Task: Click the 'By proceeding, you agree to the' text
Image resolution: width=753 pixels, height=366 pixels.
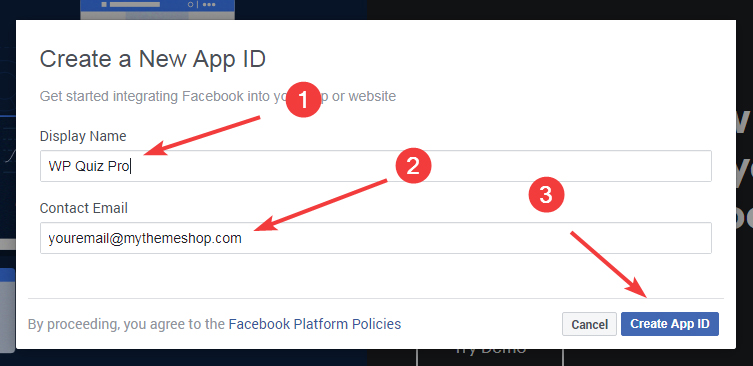Action: [x=126, y=324]
